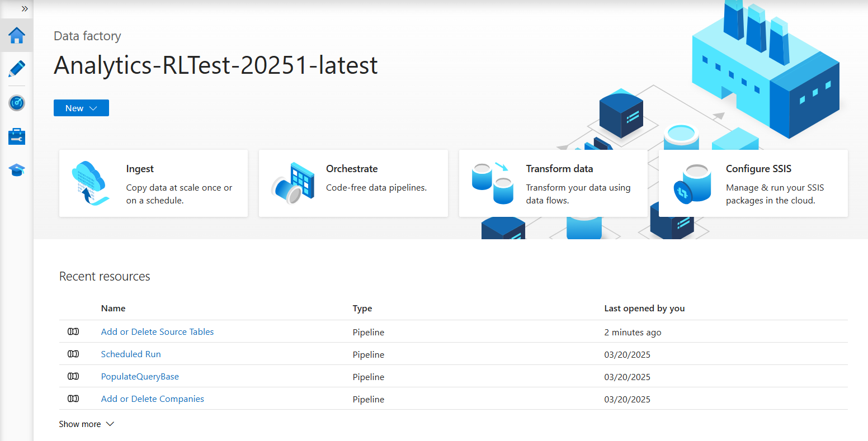
Task: Open the Home hub in sidebar
Action: pyautogui.click(x=17, y=36)
